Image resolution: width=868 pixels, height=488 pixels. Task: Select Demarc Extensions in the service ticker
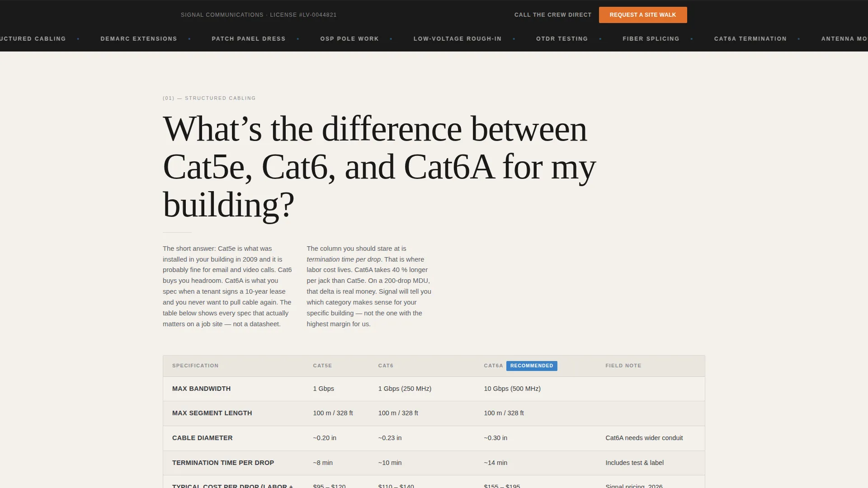(139, 39)
